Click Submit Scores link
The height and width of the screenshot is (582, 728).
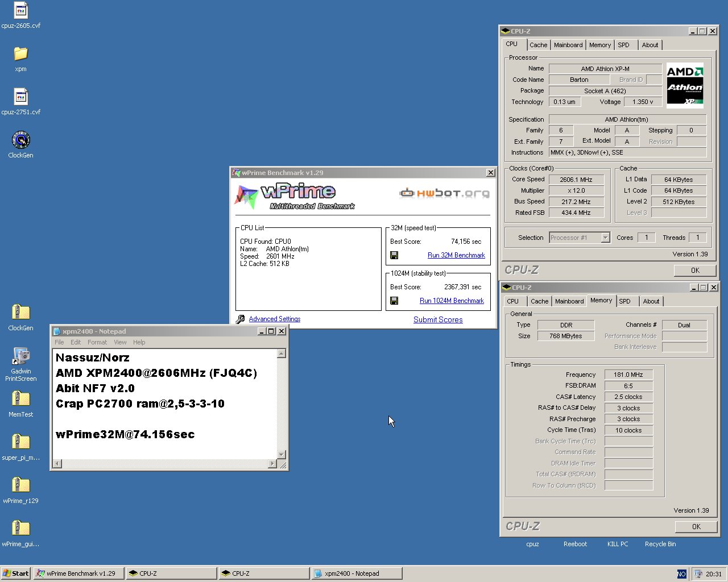pos(438,319)
